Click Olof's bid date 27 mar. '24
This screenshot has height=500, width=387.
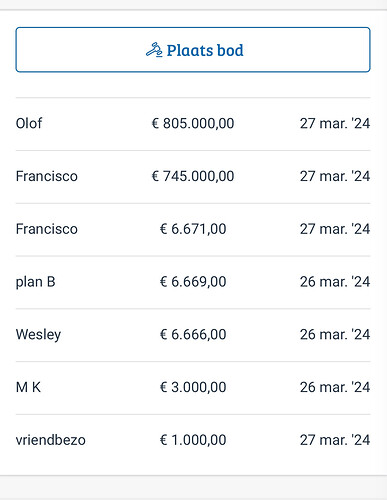[335, 123]
